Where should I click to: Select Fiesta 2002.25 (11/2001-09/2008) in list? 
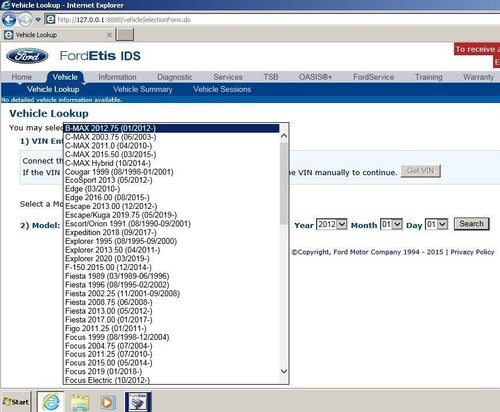click(172, 293)
